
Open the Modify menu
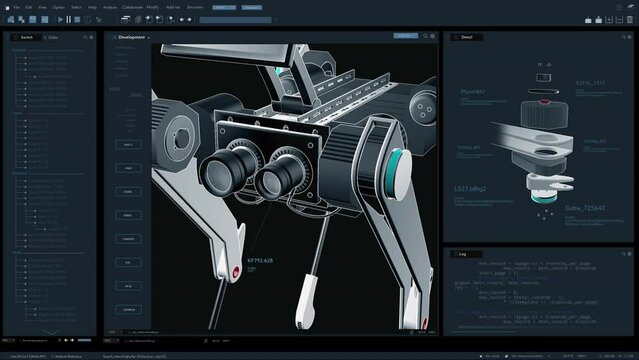pyautogui.click(x=153, y=7)
